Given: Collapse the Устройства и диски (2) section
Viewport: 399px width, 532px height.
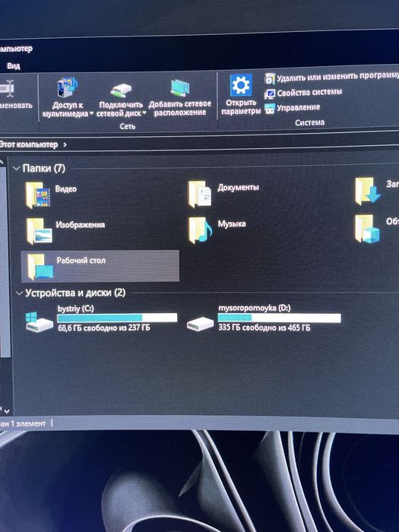Looking at the screenshot, I should click(20, 293).
